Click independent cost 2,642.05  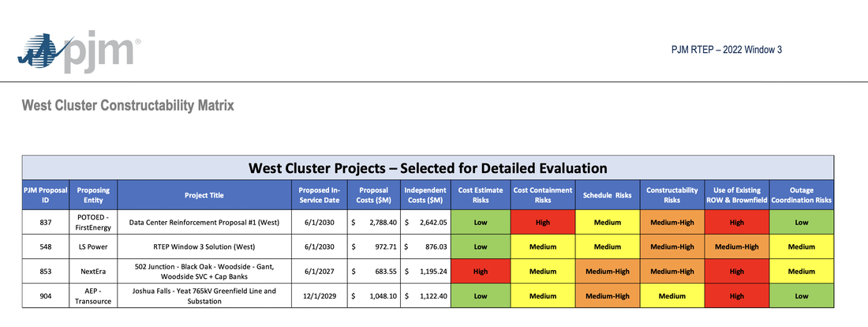tap(425, 222)
